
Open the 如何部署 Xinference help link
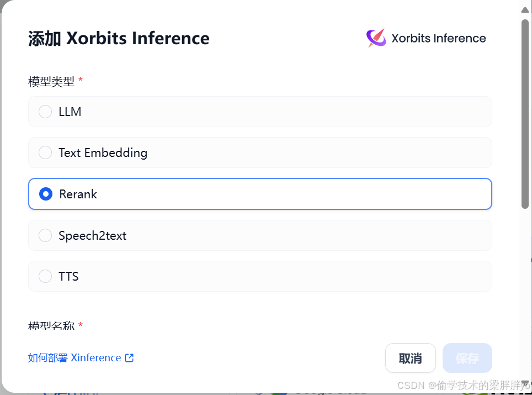(81, 357)
